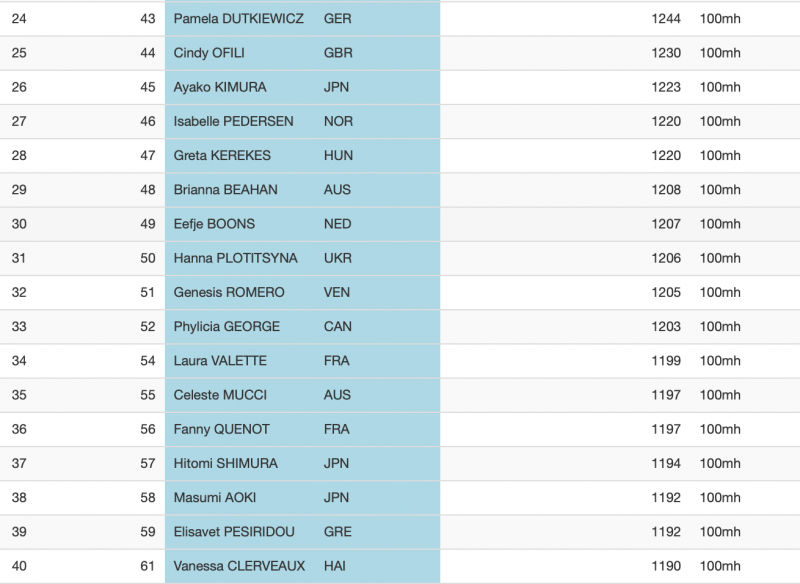Select Genesis ROMERO row name
The image size is (800, 584).
pos(229,292)
